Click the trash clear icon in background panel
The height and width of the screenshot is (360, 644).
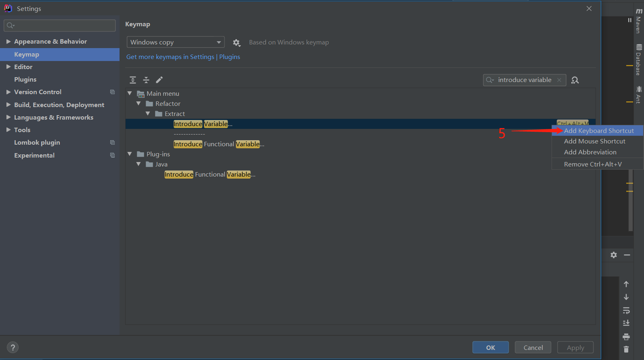pyautogui.click(x=626, y=349)
